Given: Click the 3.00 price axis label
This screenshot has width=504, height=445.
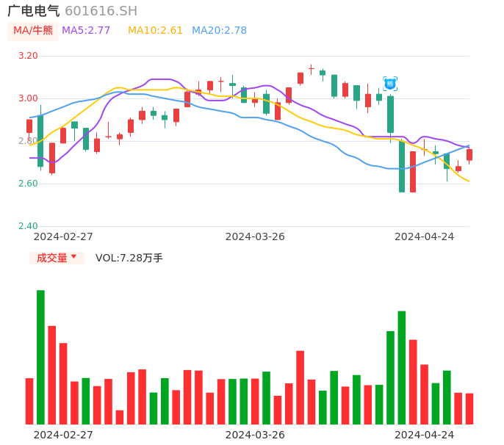Looking at the screenshot, I should 28,98.
